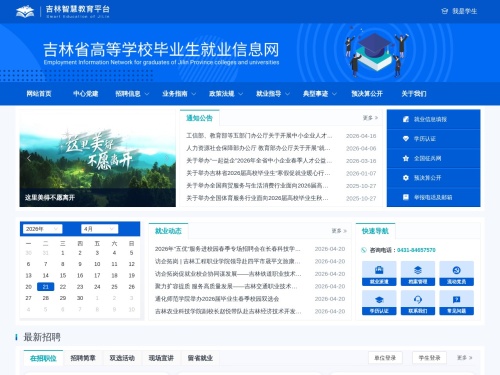The height and width of the screenshot is (375, 500).
Task: Open 关于我们 in the navigation bar
Action: tap(414, 94)
